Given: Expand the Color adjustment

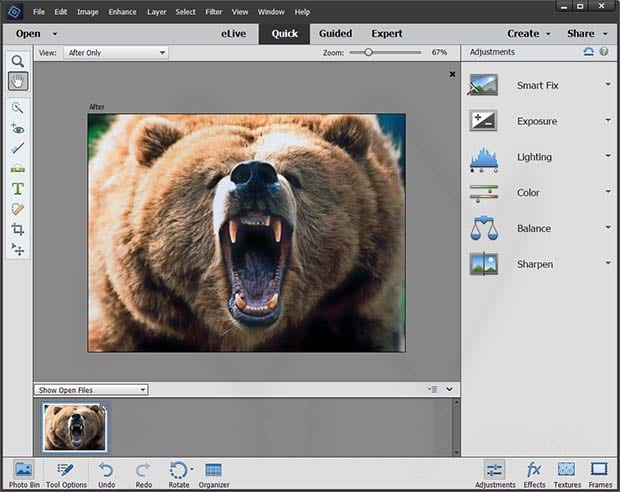Looking at the screenshot, I should click(x=608, y=191).
